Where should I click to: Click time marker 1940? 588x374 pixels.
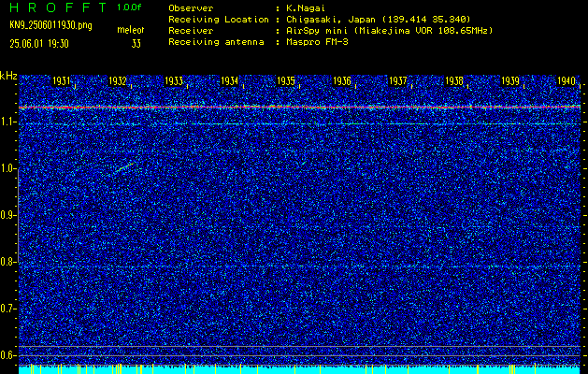tap(566, 81)
